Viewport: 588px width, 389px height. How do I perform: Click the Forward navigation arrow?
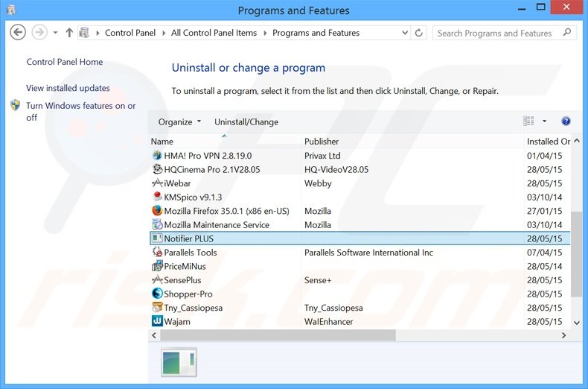tap(39, 32)
